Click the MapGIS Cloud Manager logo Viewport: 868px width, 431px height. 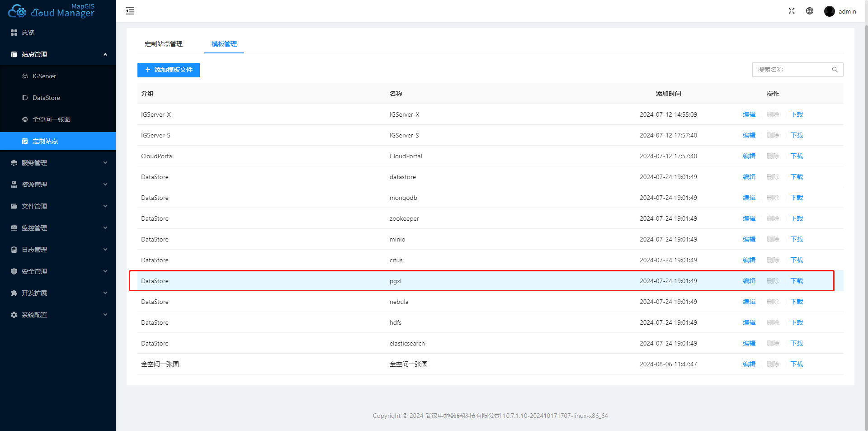pos(51,10)
